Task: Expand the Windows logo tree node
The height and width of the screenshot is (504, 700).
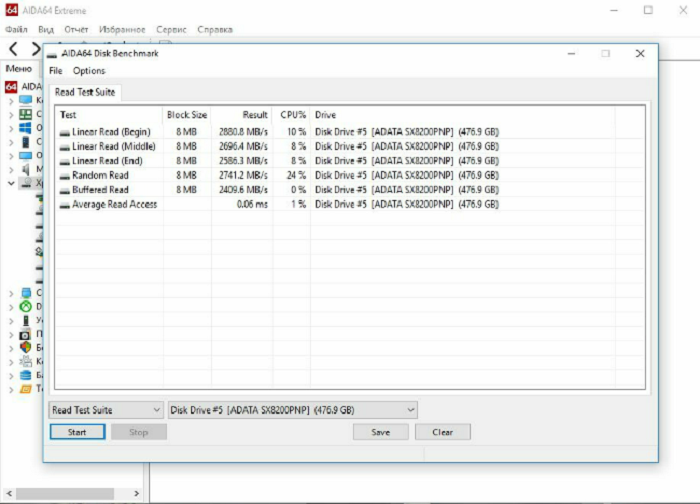Action: (11, 128)
